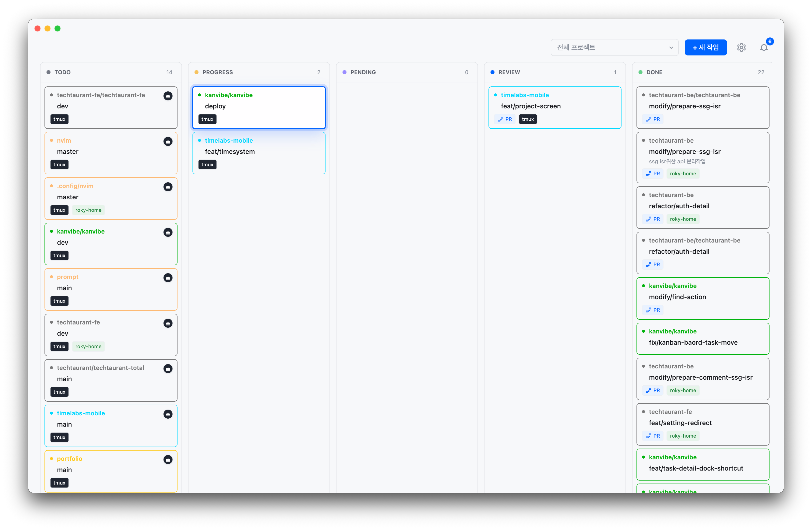Viewport: 812px width, 530px height.
Task: Open the kanvibe/kanvibe deploy card
Action: click(x=259, y=107)
